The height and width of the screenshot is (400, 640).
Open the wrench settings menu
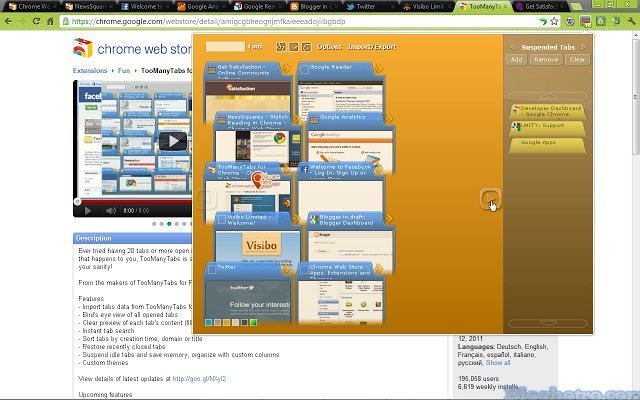tap(631, 21)
